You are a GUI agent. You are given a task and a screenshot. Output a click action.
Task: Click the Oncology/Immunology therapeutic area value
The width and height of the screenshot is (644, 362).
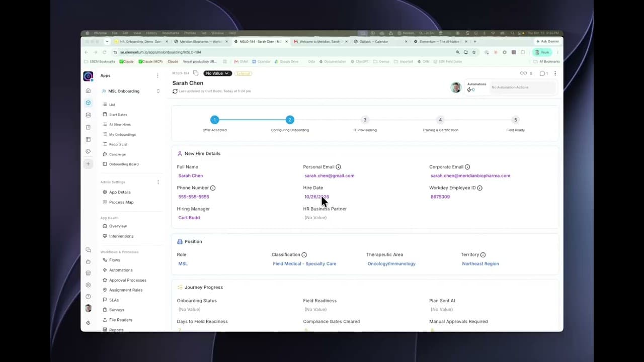391,264
